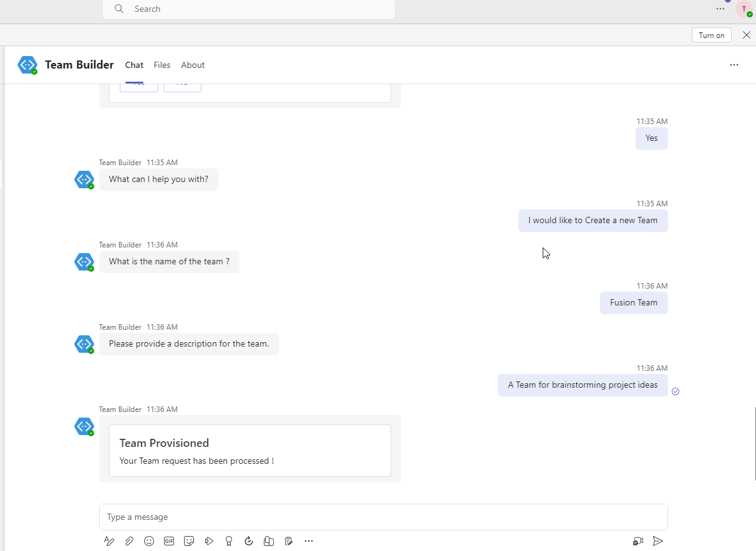Click the Turn on button

(x=711, y=35)
